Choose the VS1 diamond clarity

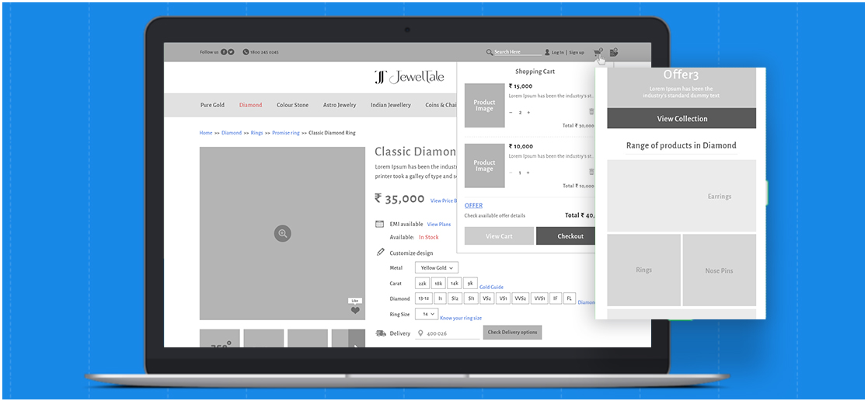pos(503,298)
